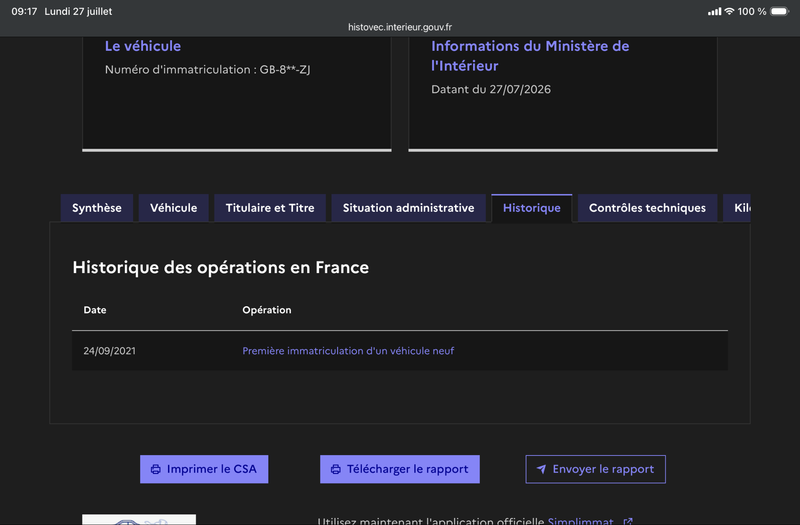Screen dimensions: 800x525
Task: Click the printer icon on Imprimer le CSA
Action: (x=156, y=469)
